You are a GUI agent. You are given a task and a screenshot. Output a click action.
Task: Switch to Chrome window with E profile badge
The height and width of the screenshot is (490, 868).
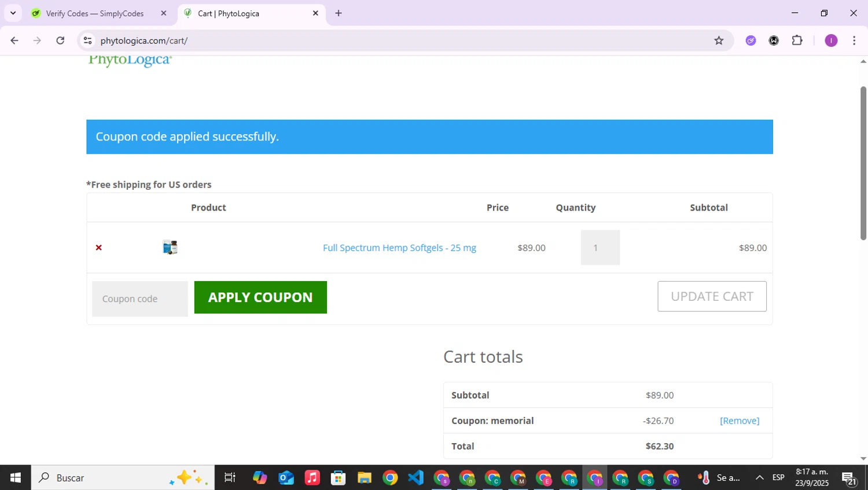544,478
